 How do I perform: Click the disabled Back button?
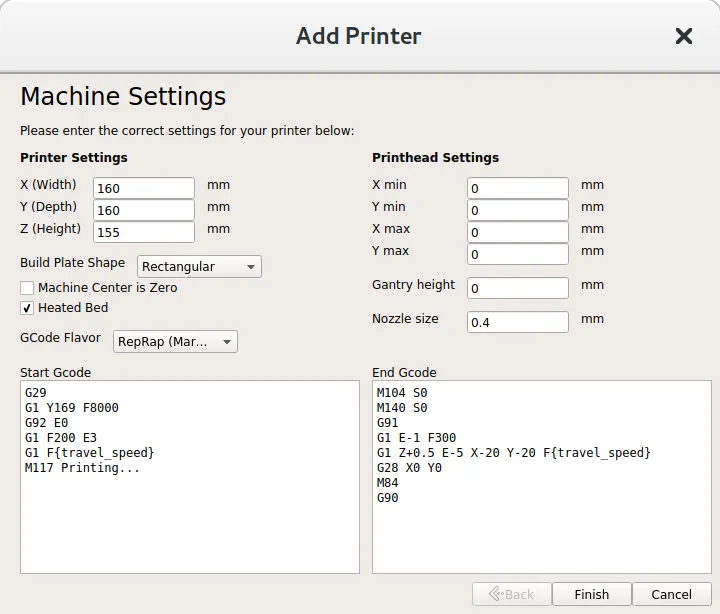(512, 594)
